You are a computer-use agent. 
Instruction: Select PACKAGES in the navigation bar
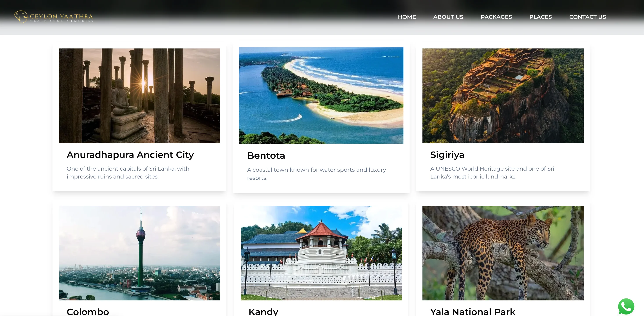(496, 17)
